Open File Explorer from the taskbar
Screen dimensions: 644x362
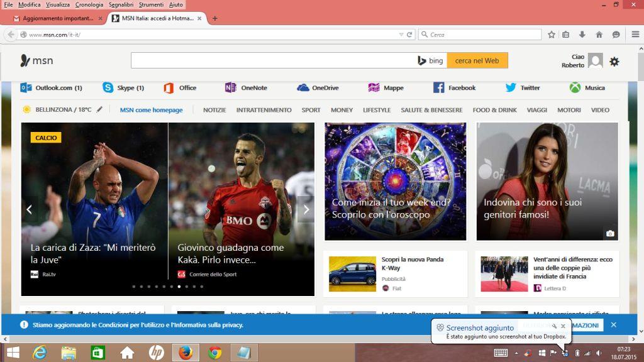[69, 353]
